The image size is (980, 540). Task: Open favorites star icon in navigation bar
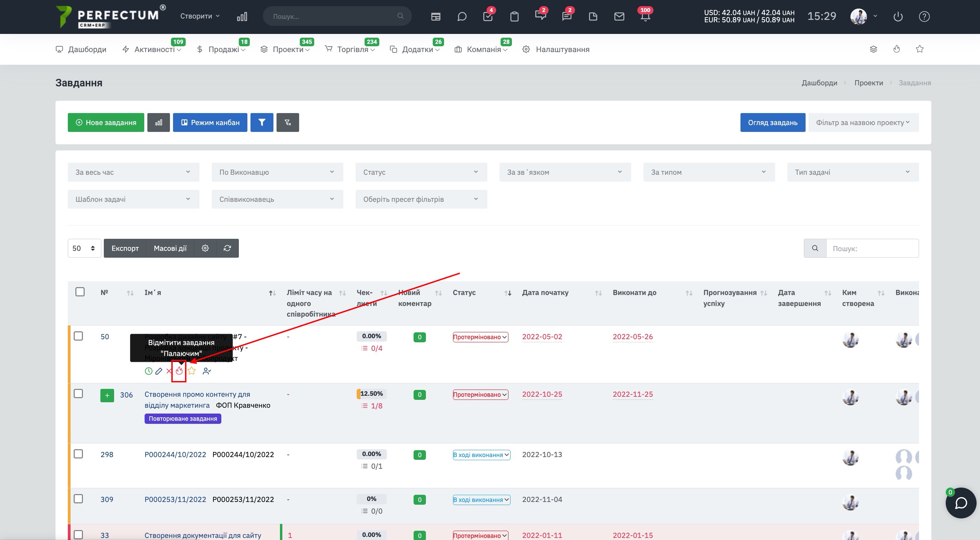[919, 49]
